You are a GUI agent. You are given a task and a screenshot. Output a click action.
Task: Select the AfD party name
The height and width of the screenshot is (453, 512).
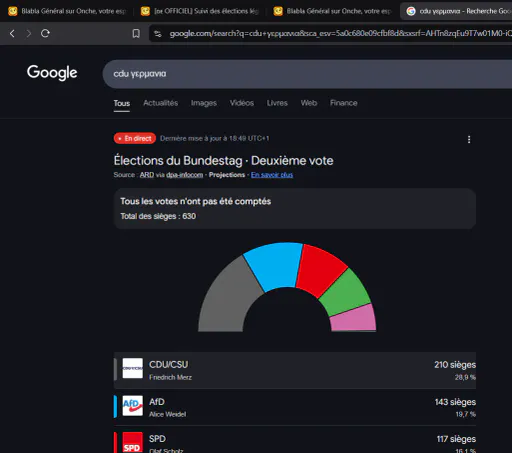tap(157, 402)
